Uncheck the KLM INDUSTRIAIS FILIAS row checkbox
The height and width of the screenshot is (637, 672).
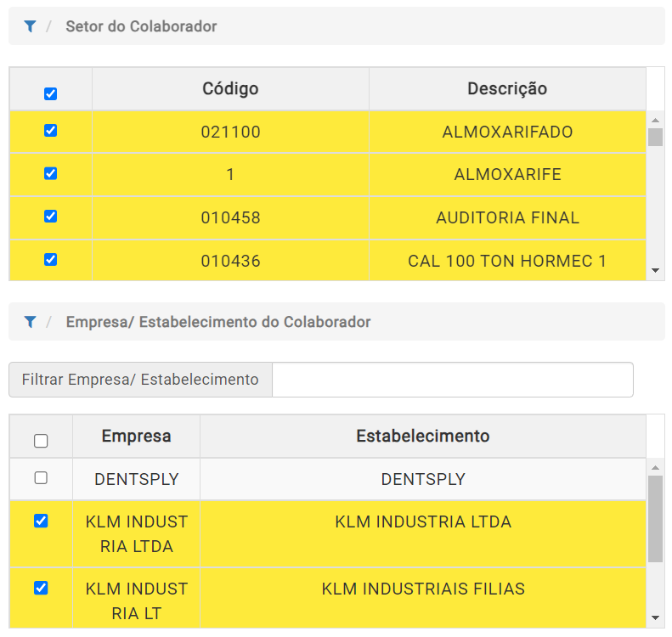(41, 588)
